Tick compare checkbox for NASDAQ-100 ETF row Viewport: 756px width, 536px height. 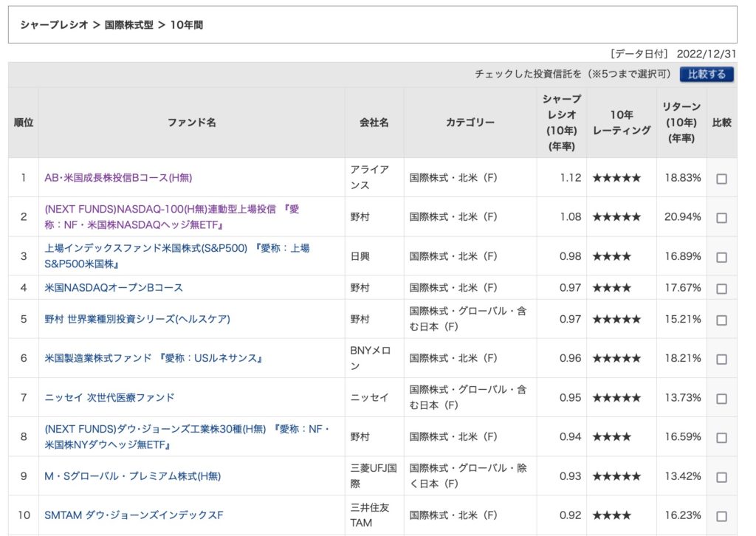pyautogui.click(x=721, y=218)
